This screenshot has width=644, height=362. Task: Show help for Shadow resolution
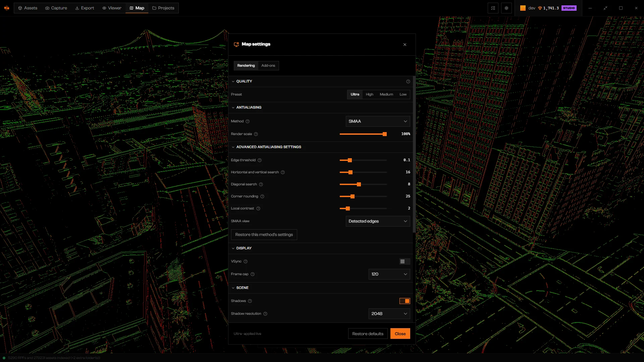(x=265, y=314)
